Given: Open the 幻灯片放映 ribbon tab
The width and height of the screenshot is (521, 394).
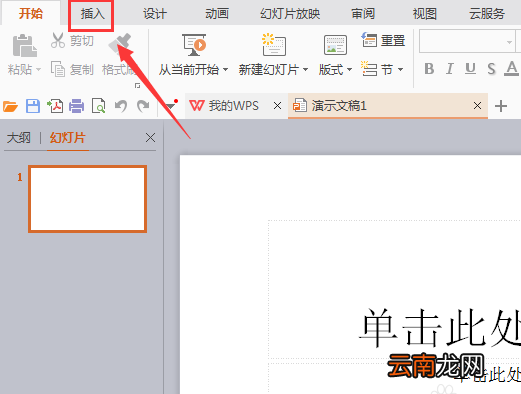Looking at the screenshot, I should coord(290,14).
